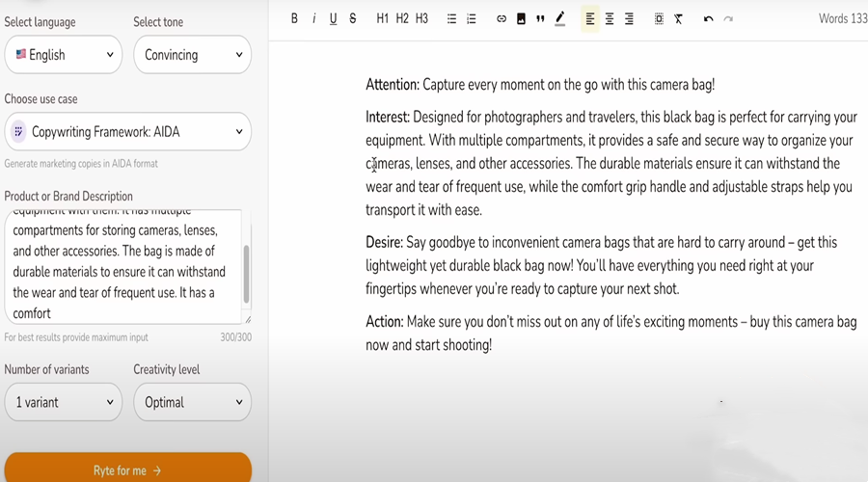Open the text highlight color picker
This screenshot has height=482, width=868.
point(560,18)
